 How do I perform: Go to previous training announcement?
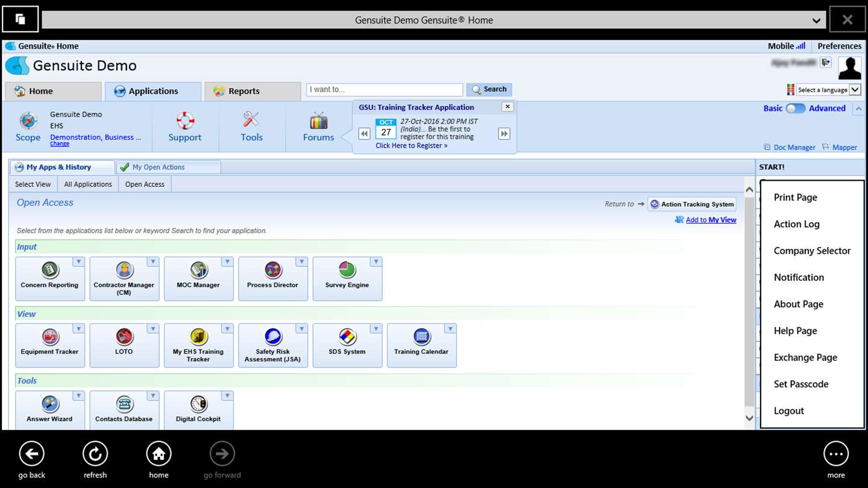pos(364,134)
